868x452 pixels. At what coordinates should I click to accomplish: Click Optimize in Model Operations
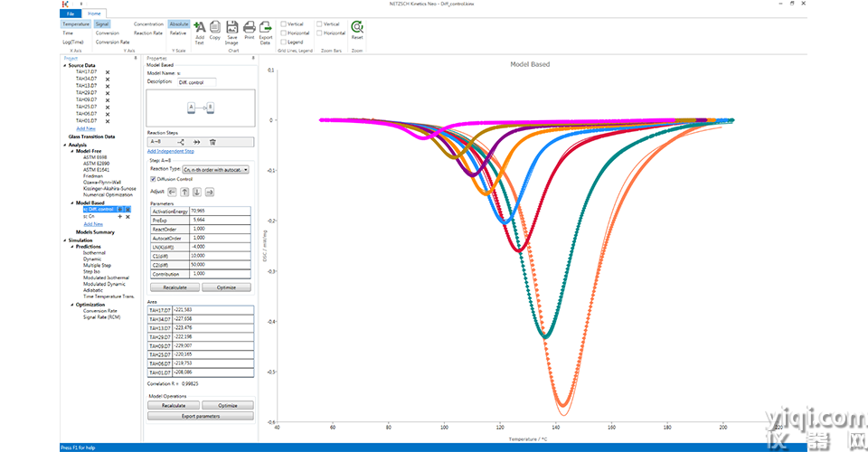tap(228, 406)
